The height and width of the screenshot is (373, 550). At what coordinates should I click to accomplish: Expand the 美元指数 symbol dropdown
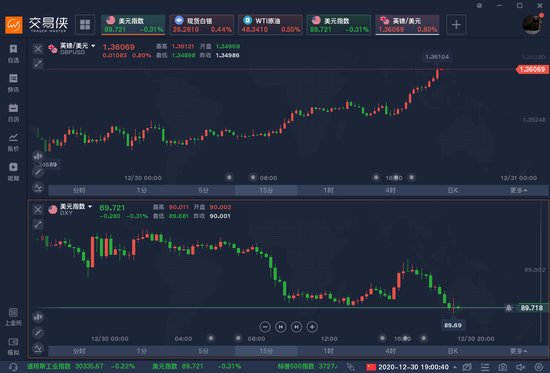90,207
